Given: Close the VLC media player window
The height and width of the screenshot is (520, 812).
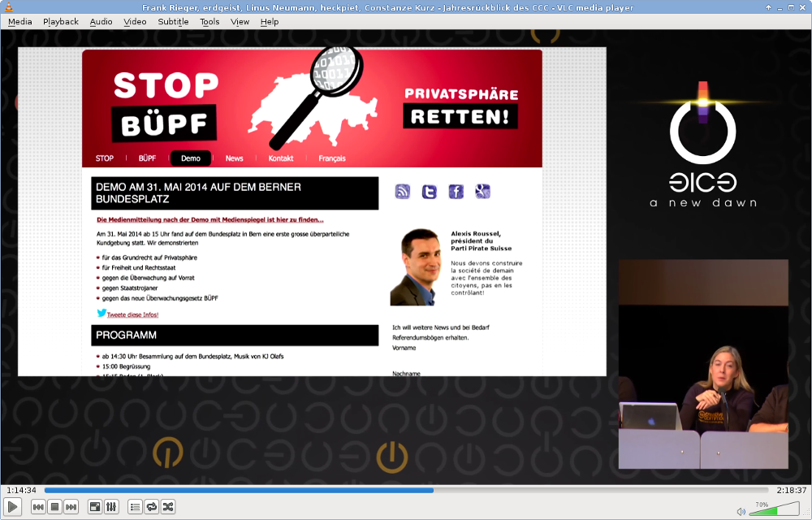Looking at the screenshot, I should (x=803, y=7).
